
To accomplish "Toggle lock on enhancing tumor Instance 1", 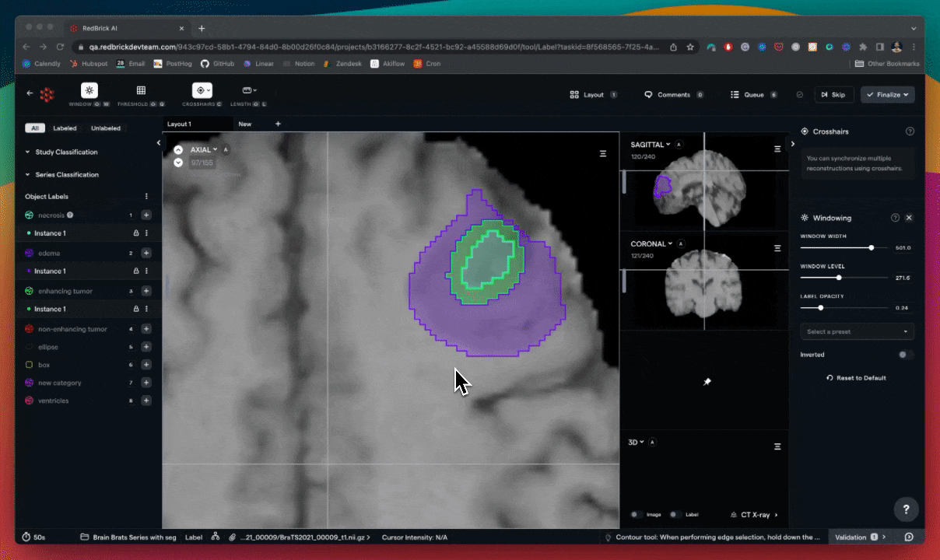I will [136, 309].
